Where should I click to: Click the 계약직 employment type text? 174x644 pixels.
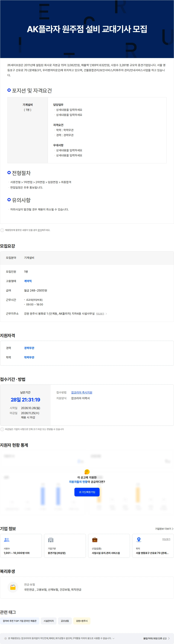(28, 281)
